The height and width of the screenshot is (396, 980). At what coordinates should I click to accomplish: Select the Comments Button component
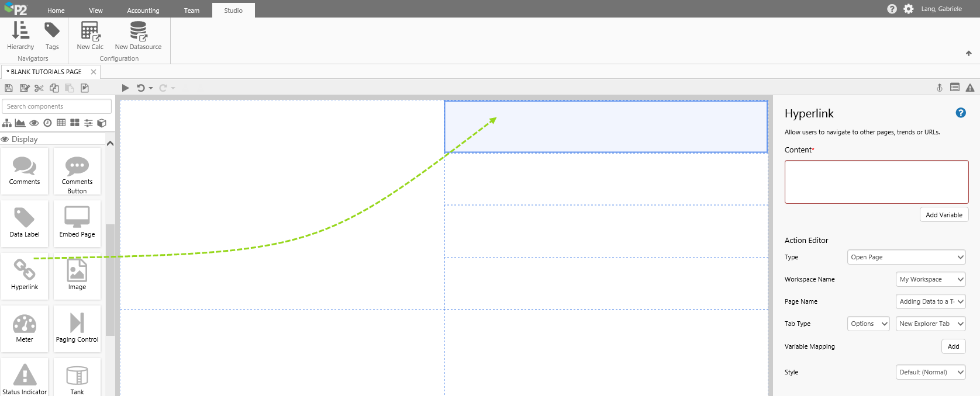tap(77, 171)
